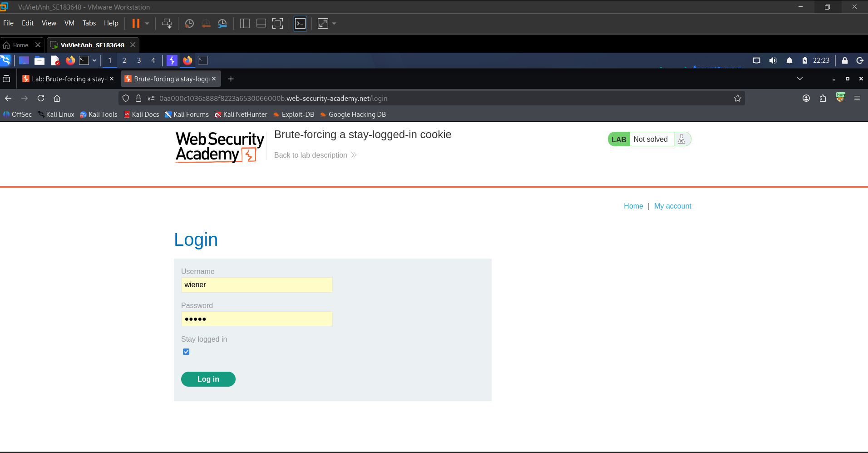Click Back to lab description link
868x453 pixels.
tap(316, 155)
